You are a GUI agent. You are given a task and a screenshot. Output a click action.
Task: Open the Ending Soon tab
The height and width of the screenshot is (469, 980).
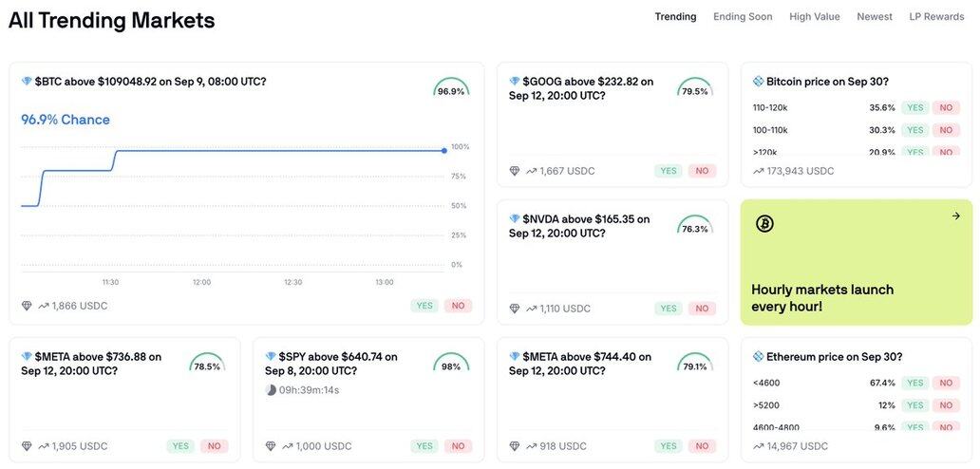click(x=743, y=17)
